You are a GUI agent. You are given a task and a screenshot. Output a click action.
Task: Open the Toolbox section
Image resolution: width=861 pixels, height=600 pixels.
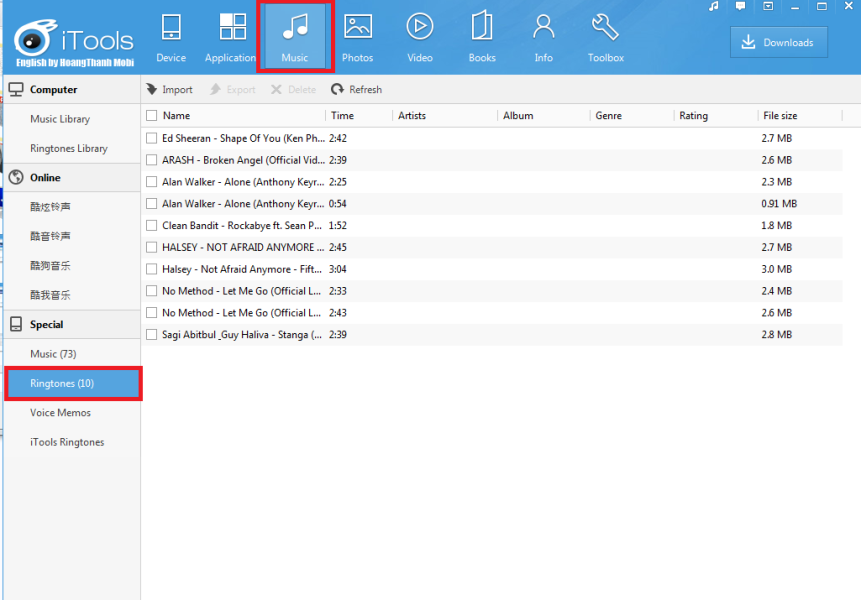point(606,38)
